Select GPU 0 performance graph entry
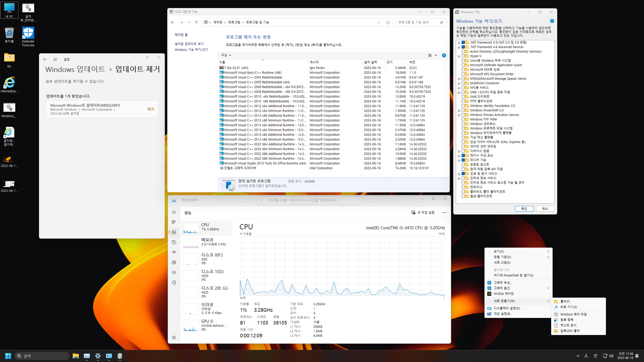Viewport: 644px width, 362px height. [x=207, y=325]
